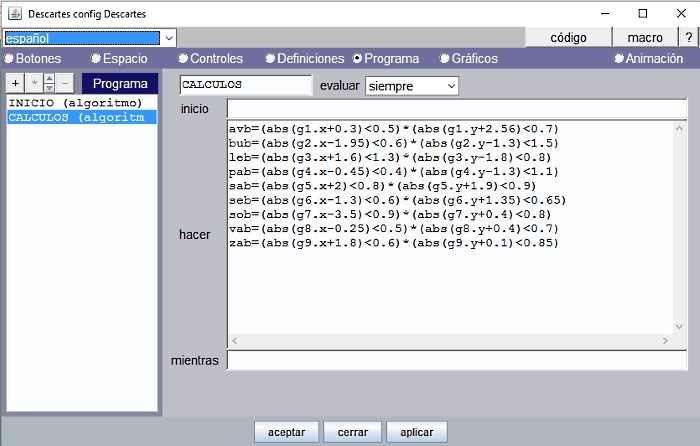Click the Java icon in the title bar
The height and width of the screenshot is (446, 700).
[15, 13]
